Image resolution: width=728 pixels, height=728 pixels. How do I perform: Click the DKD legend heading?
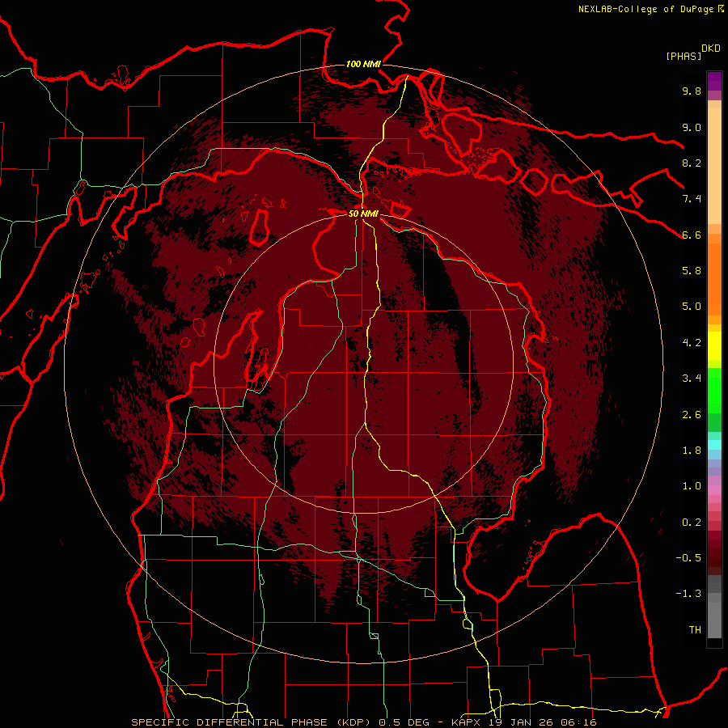point(711,49)
